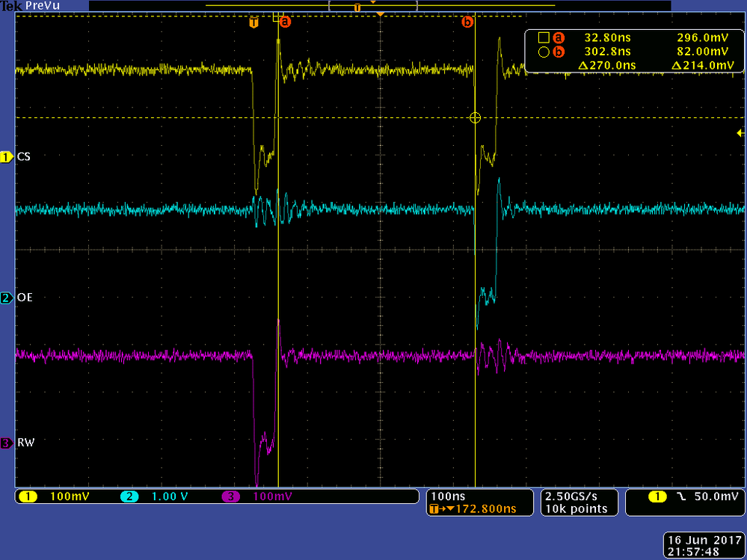Image resolution: width=747 pixels, height=560 pixels.
Task: Click the time 21:57:48 readout
Action: pos(694,552)
